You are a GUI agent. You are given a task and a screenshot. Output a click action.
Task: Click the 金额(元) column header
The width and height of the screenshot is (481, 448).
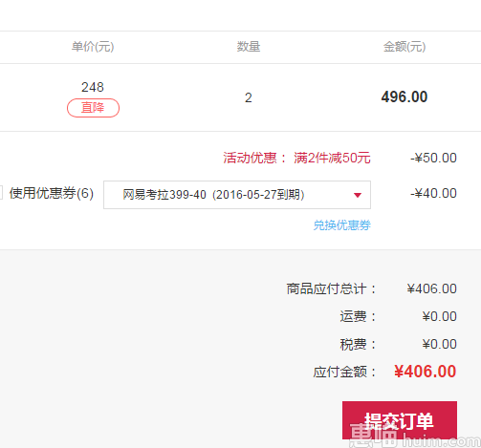point(404,47)
